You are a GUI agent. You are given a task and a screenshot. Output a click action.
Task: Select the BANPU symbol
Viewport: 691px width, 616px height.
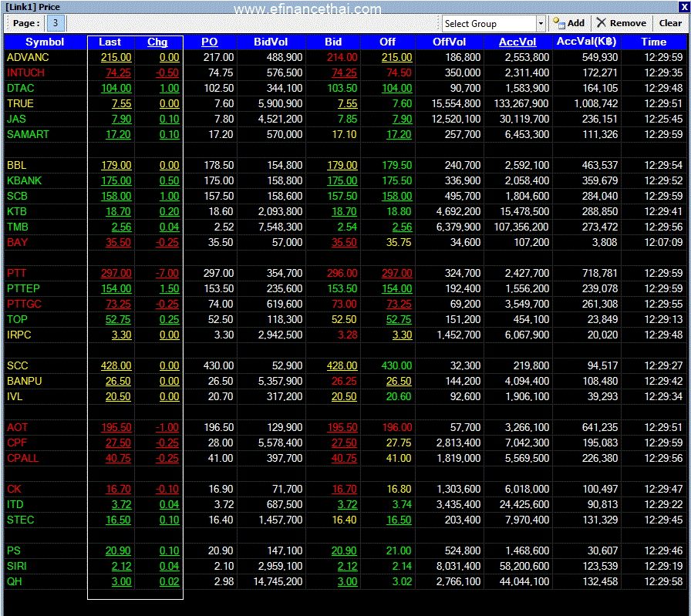(24, 381)
